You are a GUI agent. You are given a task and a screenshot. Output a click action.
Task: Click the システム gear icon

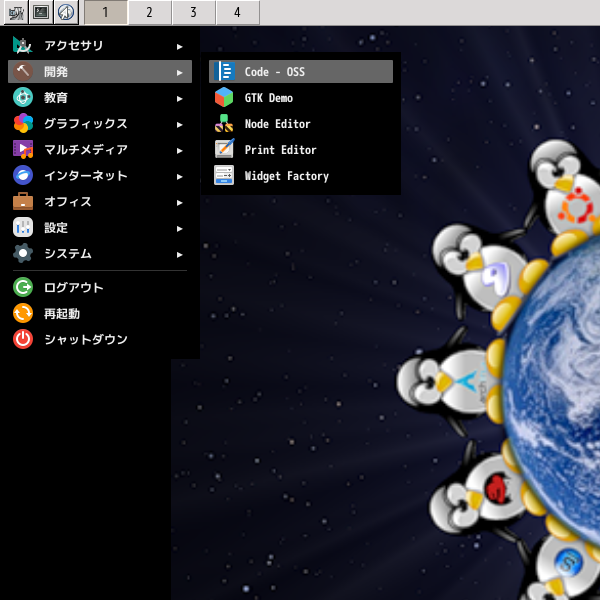coord(23,254)
